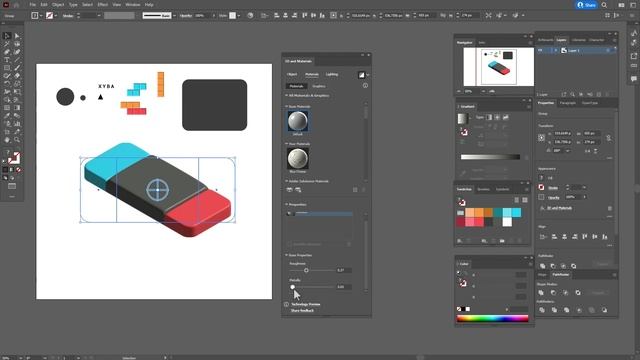Select the Eyedropper tool
This screenshot has height=360, width=640.
click(x=7, y=116)
